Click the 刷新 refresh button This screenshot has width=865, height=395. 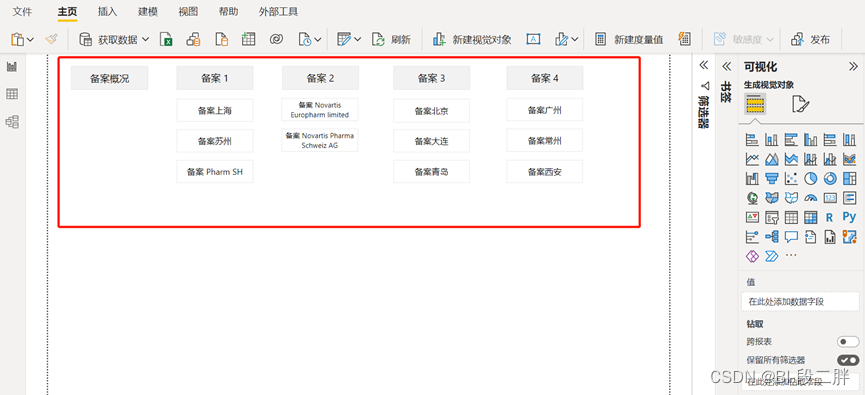[391, 39]
